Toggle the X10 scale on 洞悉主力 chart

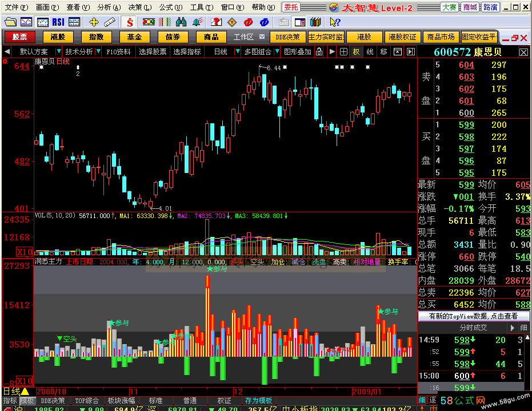(25, 381)
